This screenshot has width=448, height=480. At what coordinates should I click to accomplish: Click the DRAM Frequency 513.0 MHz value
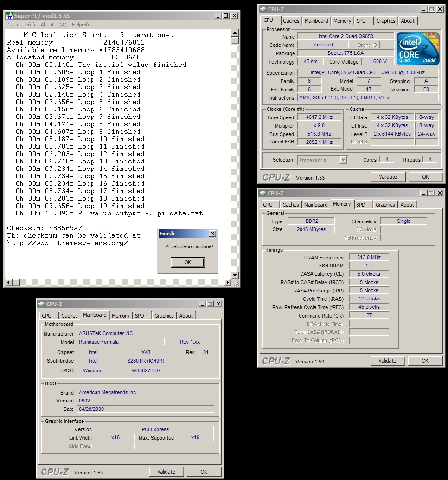(369, 258)
